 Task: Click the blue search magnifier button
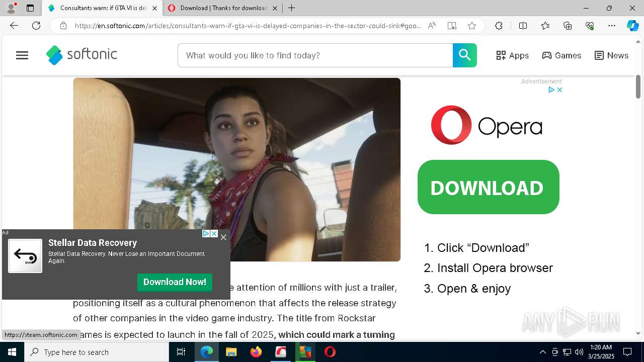(x=464, y=55)
